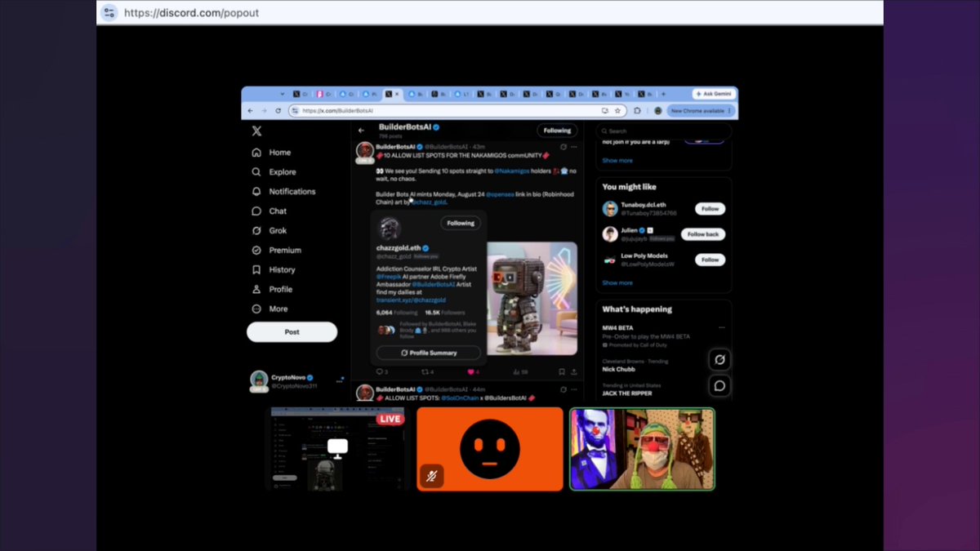Click the Premium icon in the sidebar

(x=256, y=251)
